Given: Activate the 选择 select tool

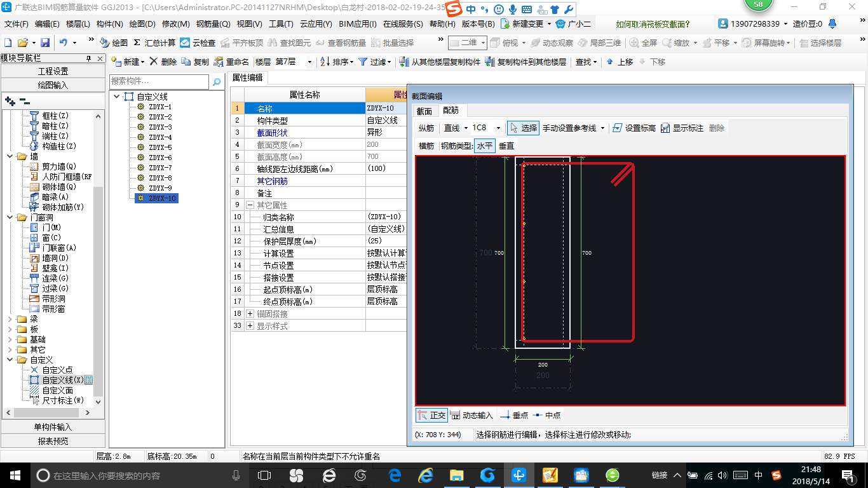Looking at the screenshot, I should click(524, 128).
